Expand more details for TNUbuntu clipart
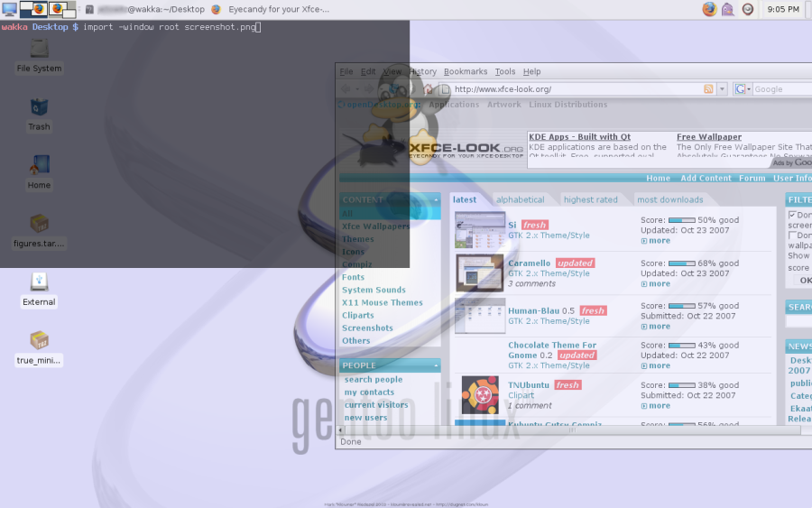812x508 pixels. (x=656, y=406)
